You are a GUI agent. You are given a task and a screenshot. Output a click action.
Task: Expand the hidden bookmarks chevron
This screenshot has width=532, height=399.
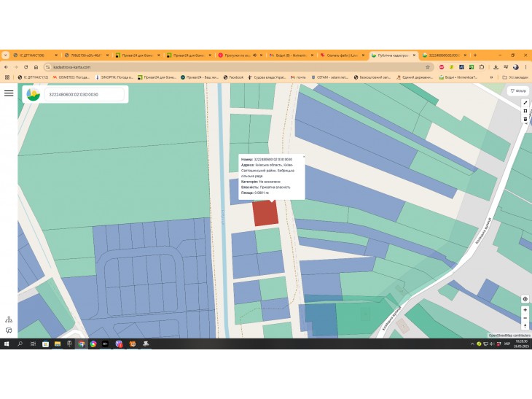(491, 77)
